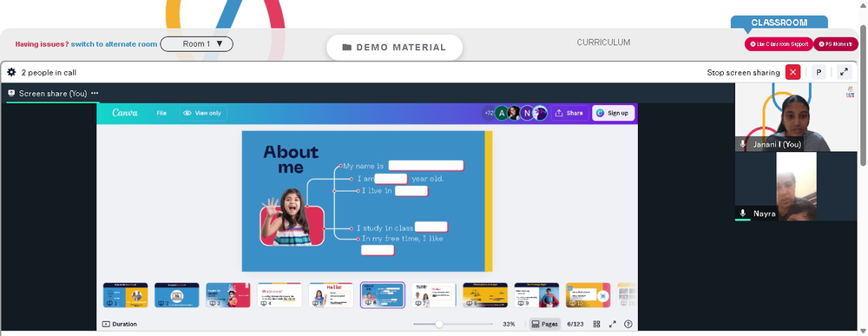Select page 6 About me thumbnail

(383, 295)
